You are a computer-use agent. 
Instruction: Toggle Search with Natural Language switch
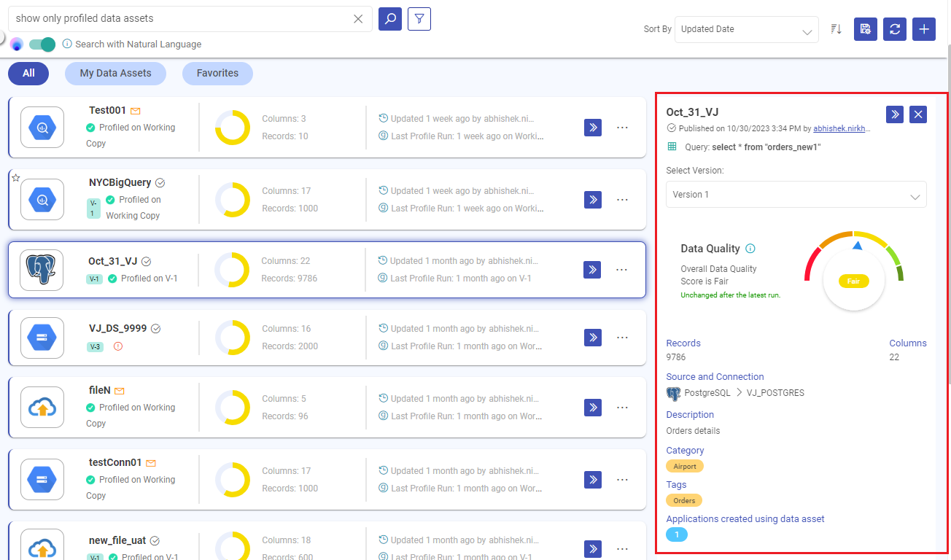[42, 44]
